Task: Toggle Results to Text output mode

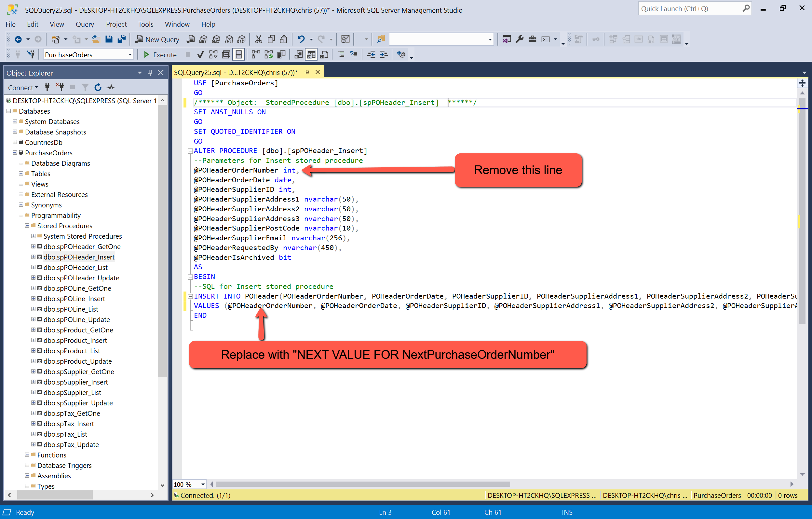Action: coord(298,55)
